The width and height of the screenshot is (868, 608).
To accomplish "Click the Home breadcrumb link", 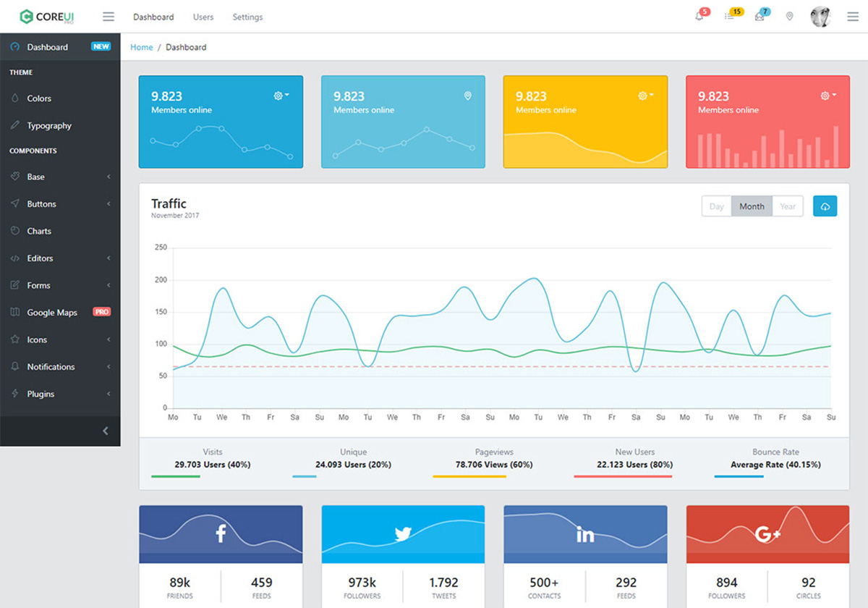I will tap(141, 47).
